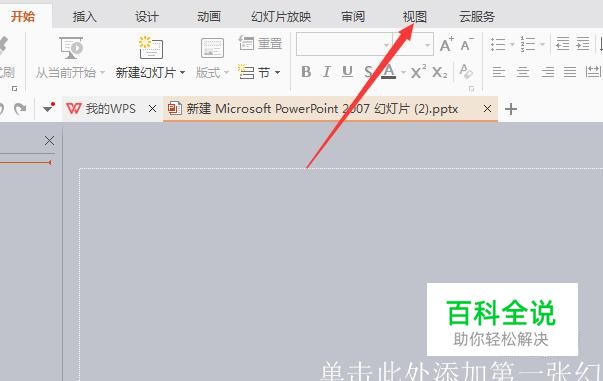Viewport: 603px width, 381px height.
Task: Expand the 新建幻灯片 dropdown arrow
Action: [x=182, y=72]
